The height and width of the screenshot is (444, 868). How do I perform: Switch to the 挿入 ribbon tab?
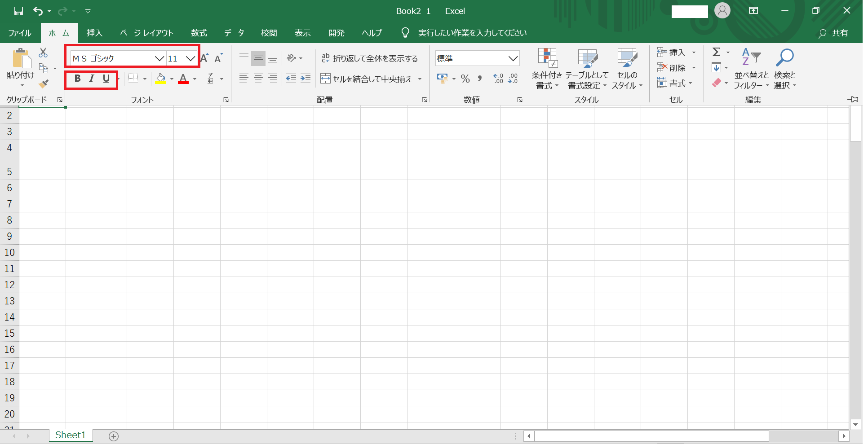pyautogui.click(x=94, y=33)
